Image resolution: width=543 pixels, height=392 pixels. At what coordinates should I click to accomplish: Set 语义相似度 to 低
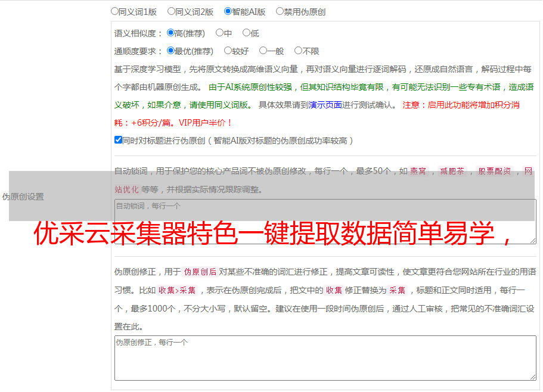click(246, 33)
